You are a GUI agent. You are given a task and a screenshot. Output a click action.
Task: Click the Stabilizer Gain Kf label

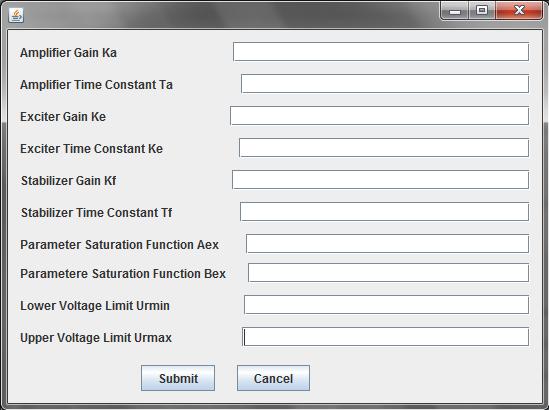click(69, 181)
